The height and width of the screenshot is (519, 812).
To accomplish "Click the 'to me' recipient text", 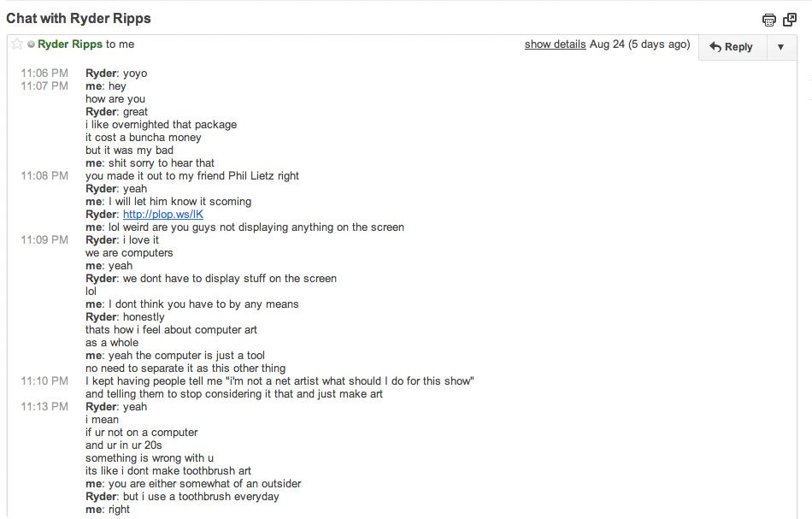I will tap(121, 44).
